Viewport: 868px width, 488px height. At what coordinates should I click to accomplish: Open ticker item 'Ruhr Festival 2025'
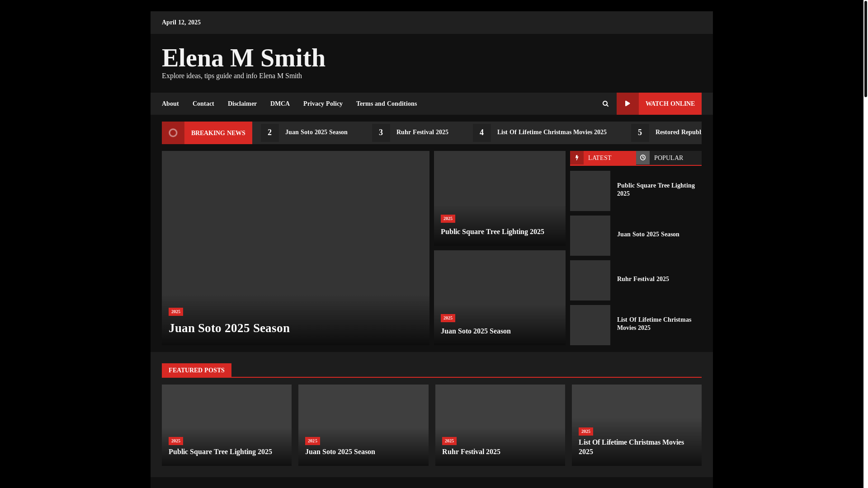pyautogui.click(x=422, y=132)
